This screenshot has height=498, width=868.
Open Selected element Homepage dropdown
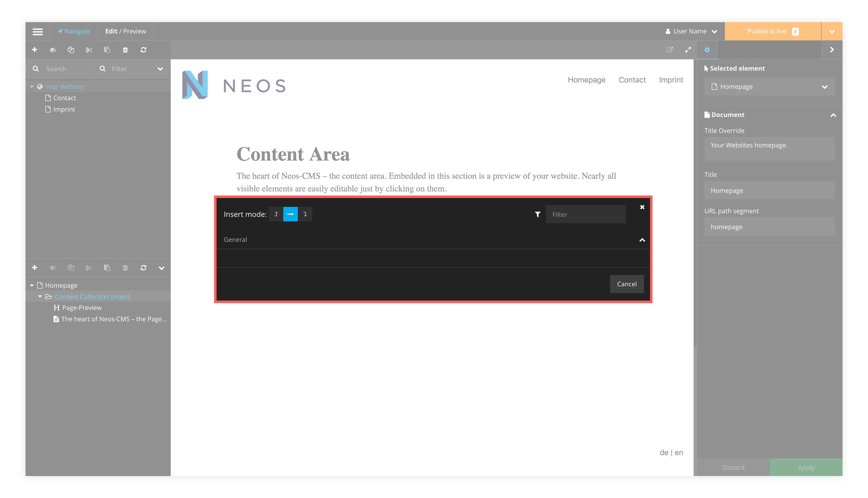point(769,86)
